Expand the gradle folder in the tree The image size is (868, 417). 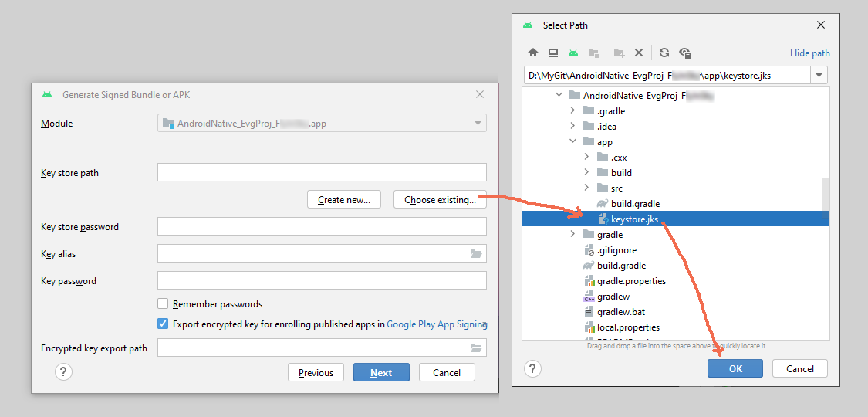pyautogui.click(x=572, y=235)
